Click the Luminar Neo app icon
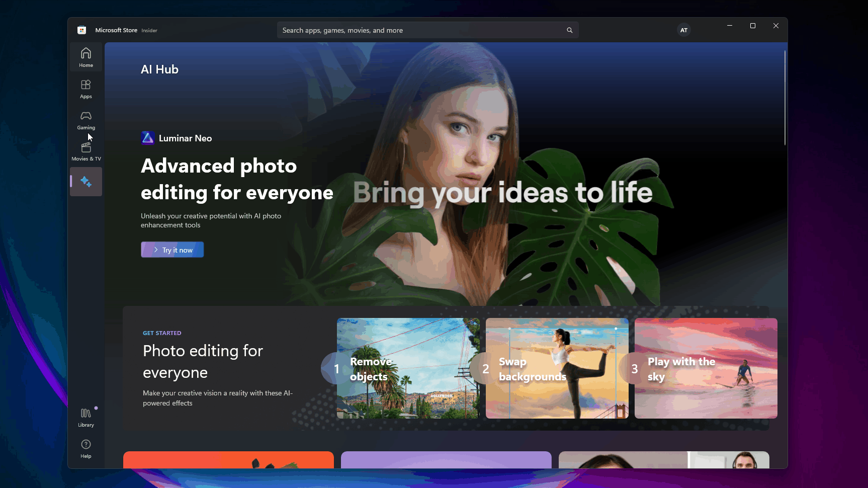 click(148, 138)
